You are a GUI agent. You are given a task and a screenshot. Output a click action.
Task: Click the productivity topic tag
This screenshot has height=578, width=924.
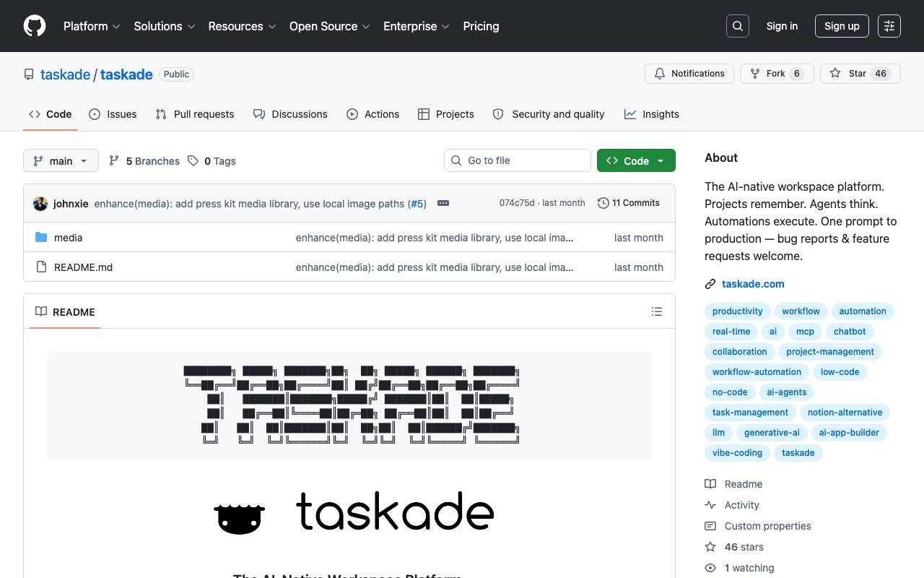tap(737, 311)
